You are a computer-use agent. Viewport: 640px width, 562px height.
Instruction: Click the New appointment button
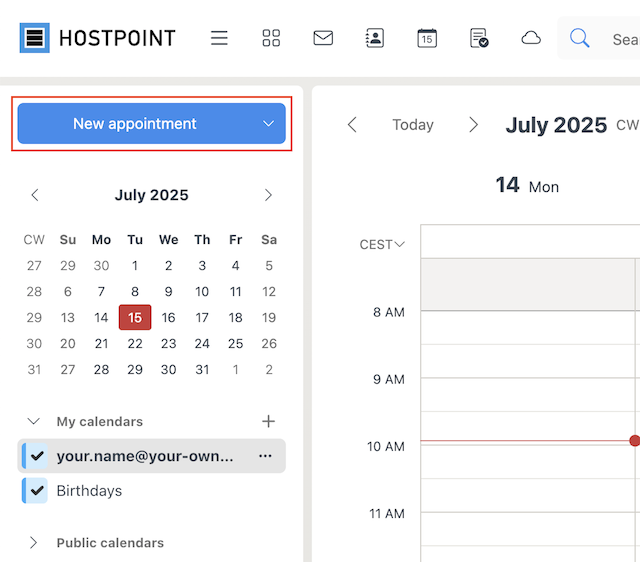[x=135, y=124]
